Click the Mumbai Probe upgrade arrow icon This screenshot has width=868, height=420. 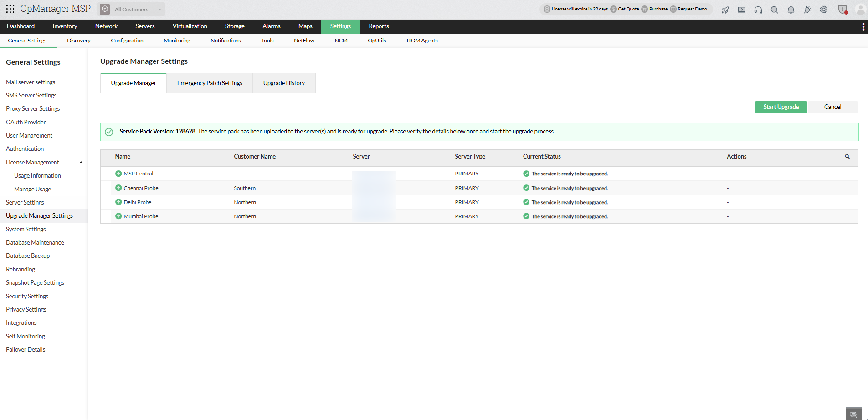(x=118, y=216)
